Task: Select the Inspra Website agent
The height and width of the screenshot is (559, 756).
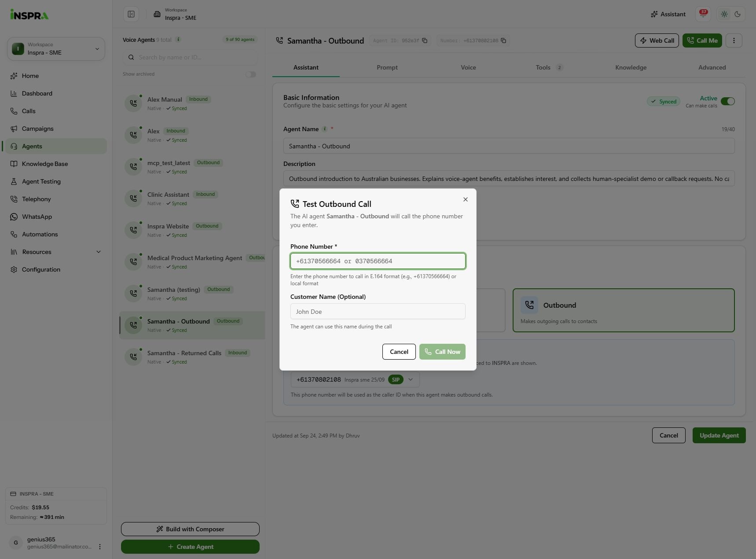Action: (x=192, y=230)
